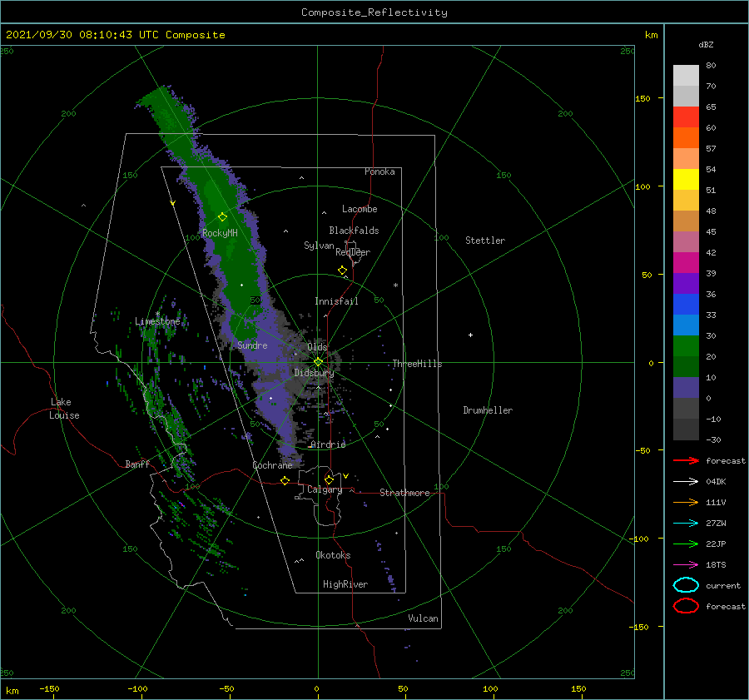Click the yellow diamond marker at RockyMH
The width and height of the screenshot is (749, 700).
coord(222,217)
